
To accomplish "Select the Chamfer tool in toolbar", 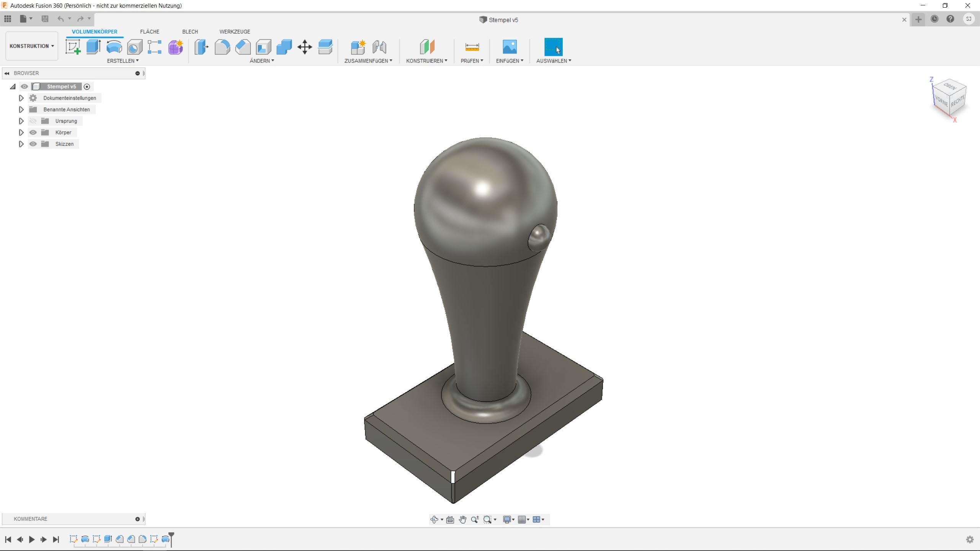I will point(243,47).
